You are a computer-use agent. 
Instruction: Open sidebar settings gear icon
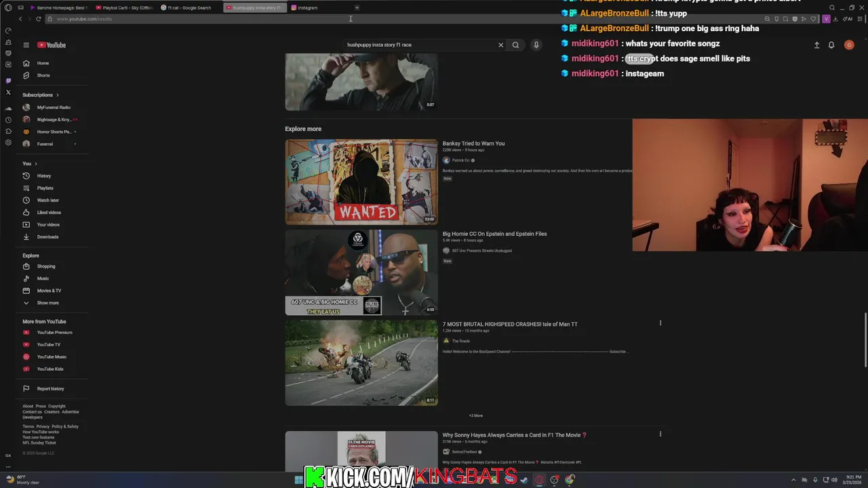(8, 142)
